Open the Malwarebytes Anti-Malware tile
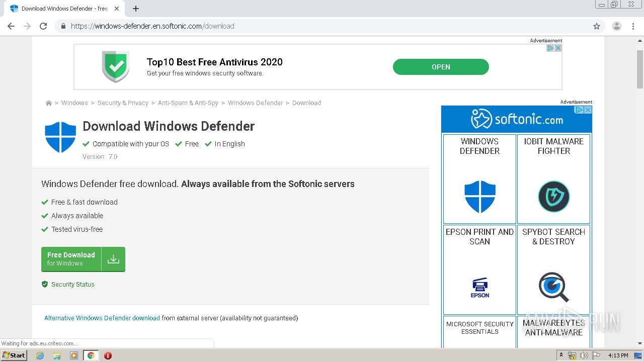 pyautogui.click(x=553, y=332)
